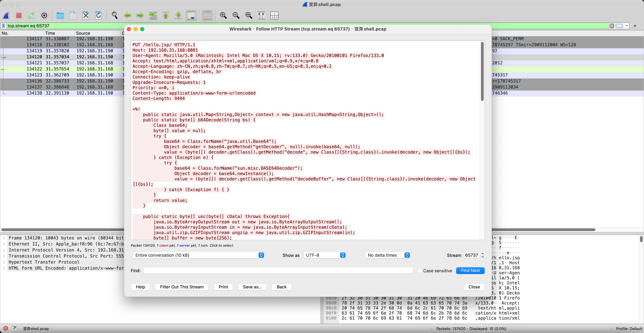The height and width of the screenshot is (333, 644).
Task: Expand the Frame 134120 tree node
Action: click(x=4, y=238)
